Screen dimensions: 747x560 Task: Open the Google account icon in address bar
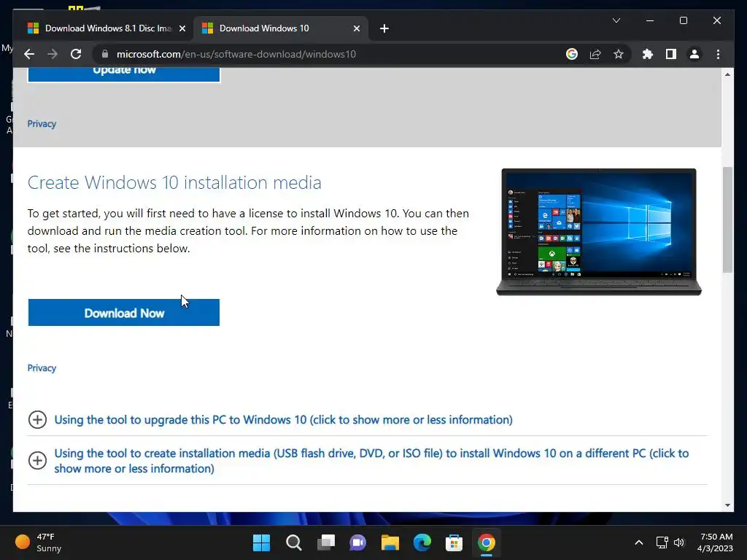point(572,54)
